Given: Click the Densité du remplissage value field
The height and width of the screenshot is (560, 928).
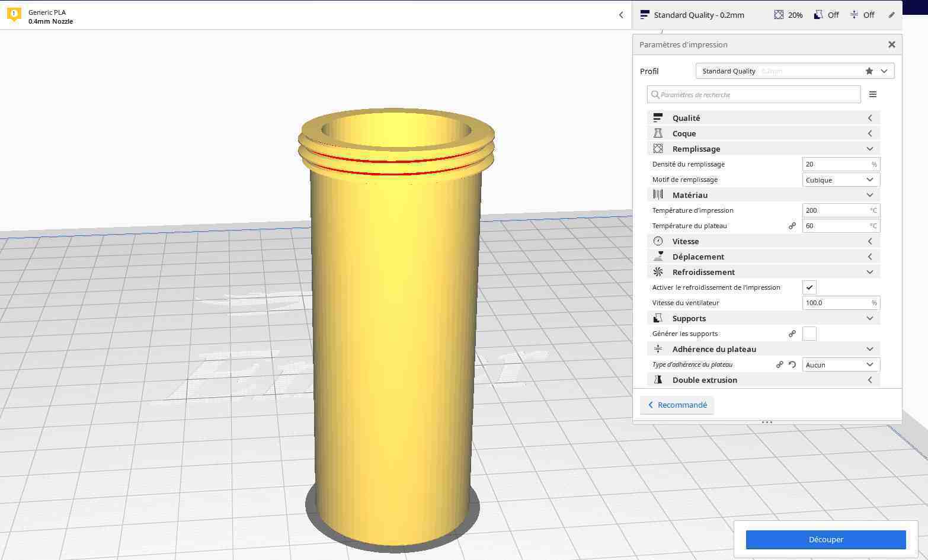Looking at the screenshot, I should click(836, 164).
